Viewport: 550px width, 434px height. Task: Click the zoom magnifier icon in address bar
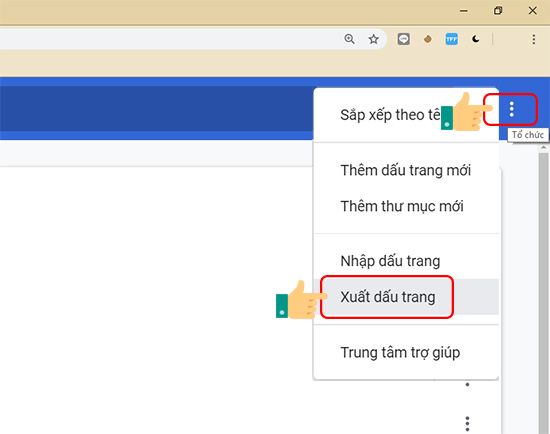click(349, 39)
